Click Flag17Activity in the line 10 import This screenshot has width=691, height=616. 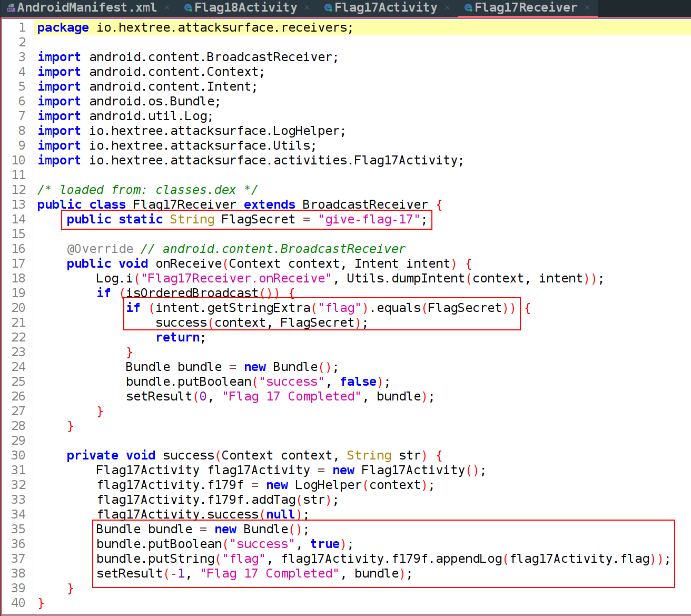click(406, 160)
